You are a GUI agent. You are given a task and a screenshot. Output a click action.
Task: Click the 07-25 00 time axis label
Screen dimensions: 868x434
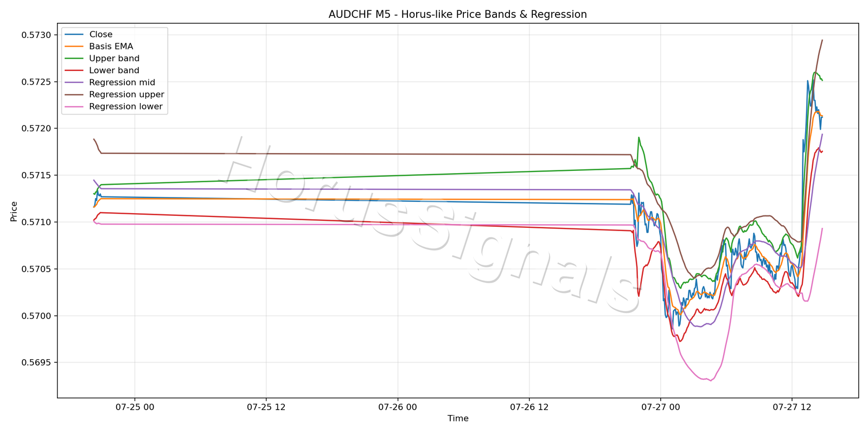click(x=135, y=407)
